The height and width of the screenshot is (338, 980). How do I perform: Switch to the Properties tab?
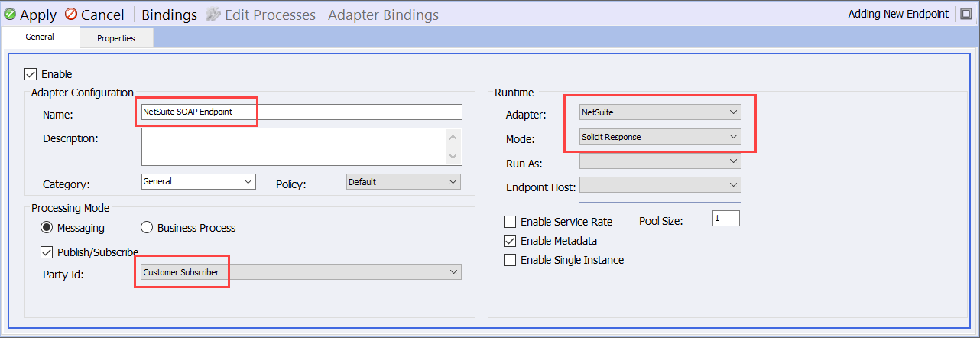coord(116,38)
